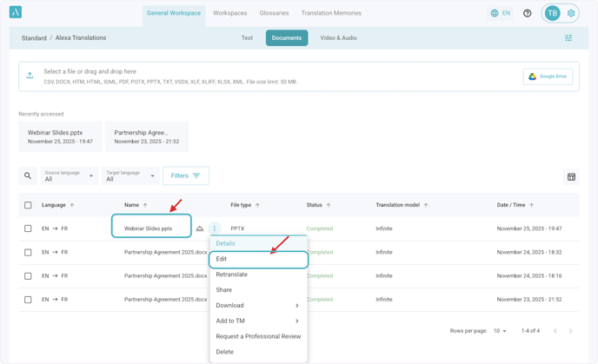Viewport: 598px width, 364px height.
Task: Open the Source language dropdown
Action: point(69,175)
